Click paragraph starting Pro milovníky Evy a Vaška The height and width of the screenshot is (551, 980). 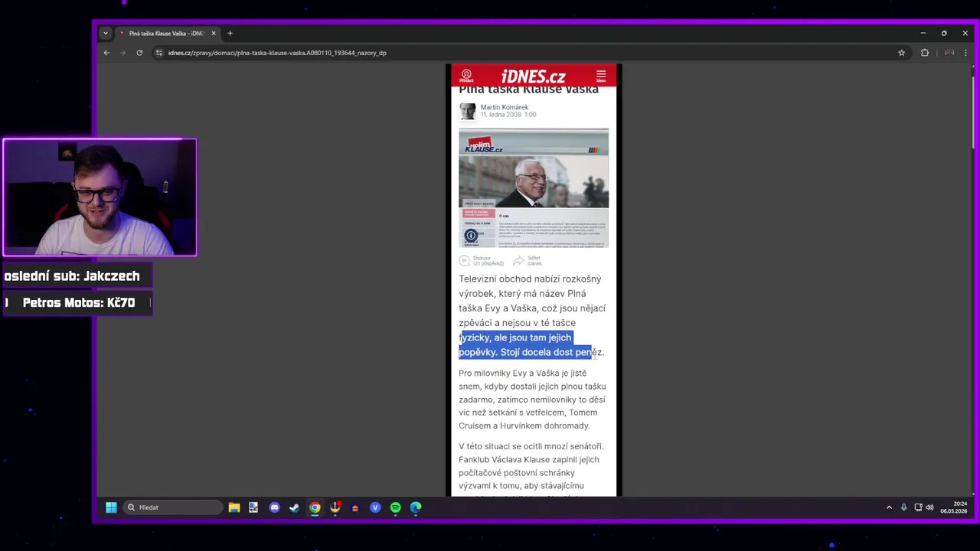(x=533, y=399)
